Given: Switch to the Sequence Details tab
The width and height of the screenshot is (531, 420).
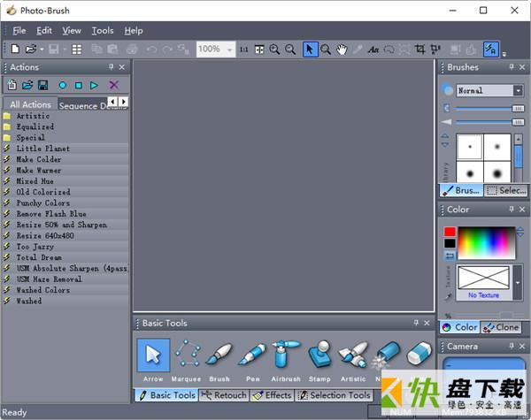Looking at the screenshot, I should [83, 105].
